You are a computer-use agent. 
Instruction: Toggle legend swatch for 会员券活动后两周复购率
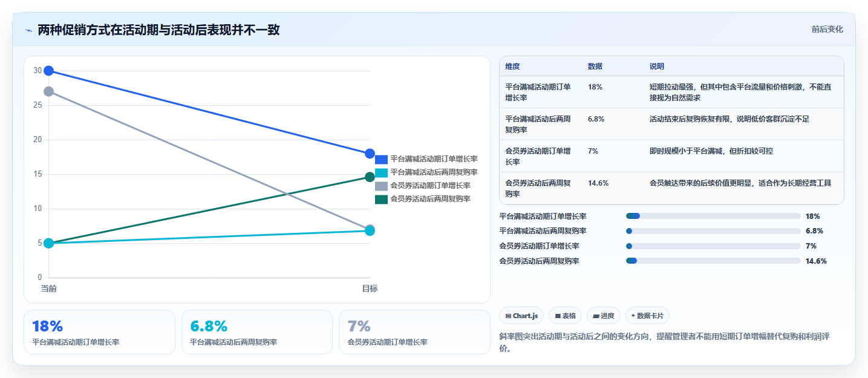pos(381,200)
